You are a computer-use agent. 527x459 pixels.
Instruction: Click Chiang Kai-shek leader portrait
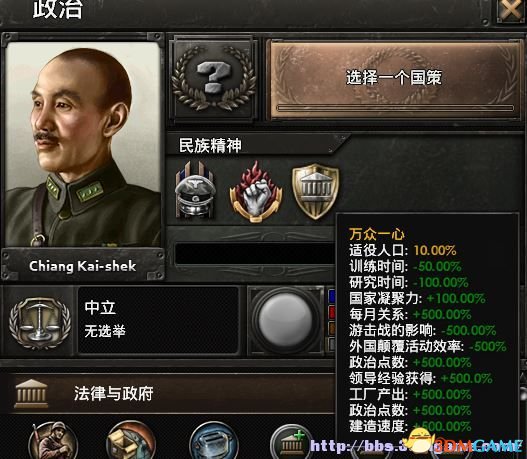click(x=83, y=144)
